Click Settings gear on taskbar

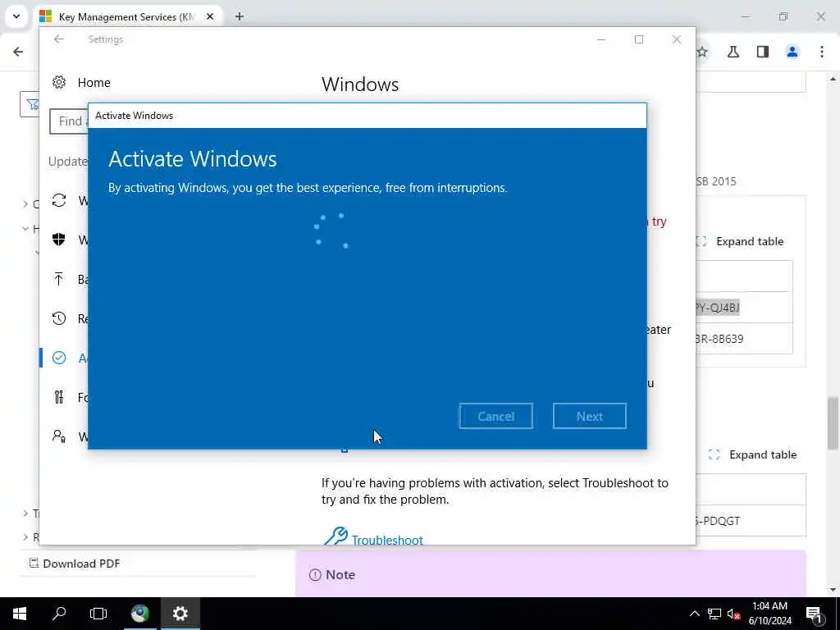[x=180, y=614]
